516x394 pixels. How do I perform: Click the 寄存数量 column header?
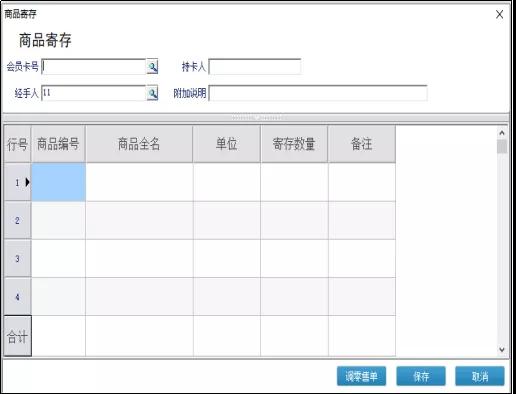point(294,144)
